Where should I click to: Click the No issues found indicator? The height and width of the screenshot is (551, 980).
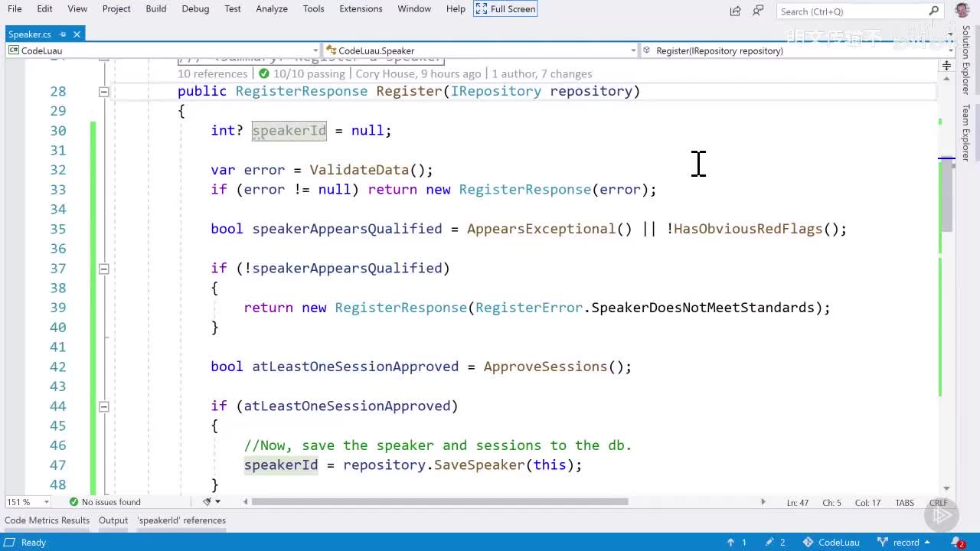click(105, 502)
